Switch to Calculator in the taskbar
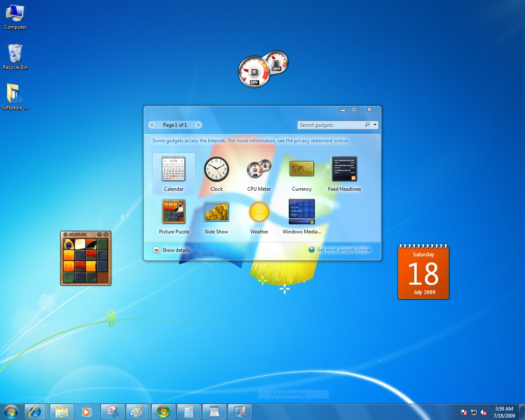The image size is (525, 420). (188, 412)
